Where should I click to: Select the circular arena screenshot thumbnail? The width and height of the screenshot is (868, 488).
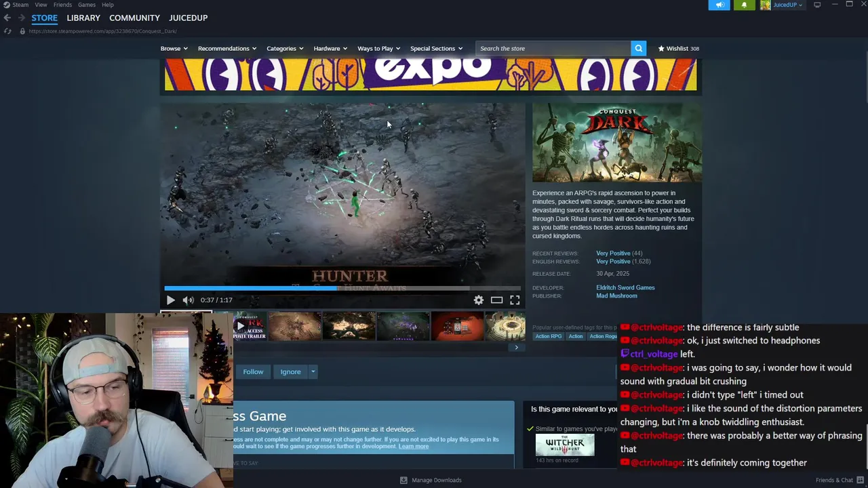pos(505,326)
